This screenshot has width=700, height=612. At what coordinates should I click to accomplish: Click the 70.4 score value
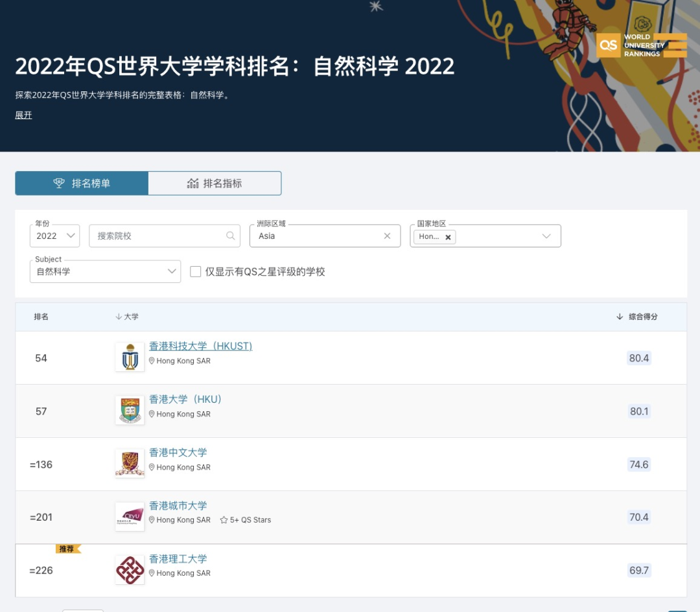pyautogui.click(x=639, y=517)
